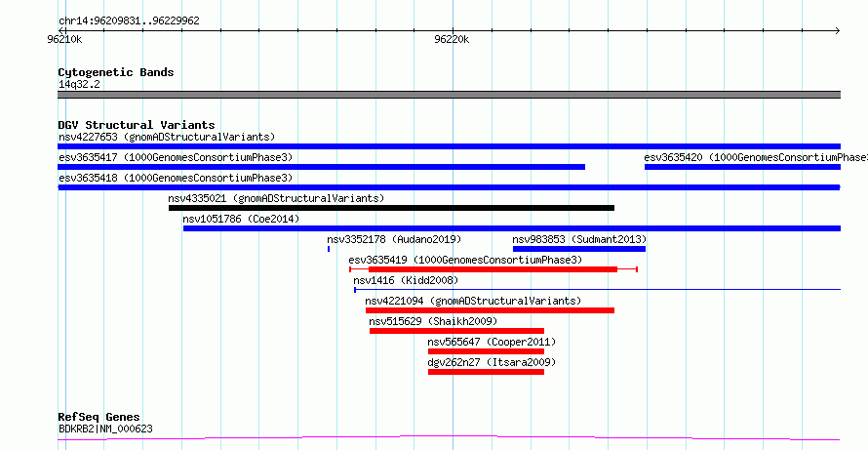Click the nsv1416 thin blue line
This screenshot has width=868, height=450.
click(x=597, y=289)
